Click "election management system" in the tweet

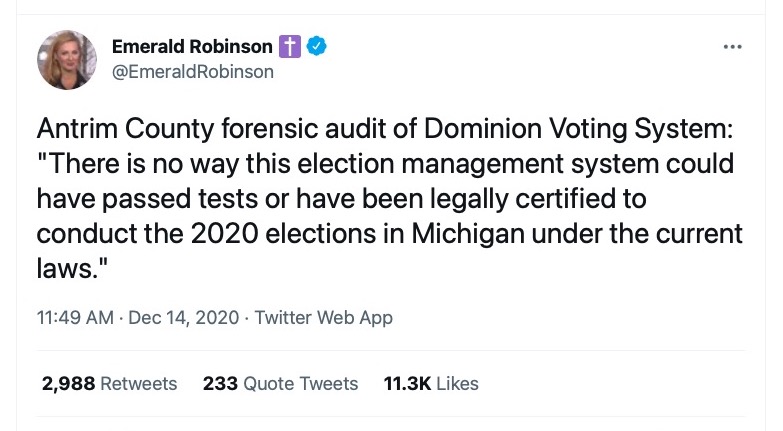[495, 164]
